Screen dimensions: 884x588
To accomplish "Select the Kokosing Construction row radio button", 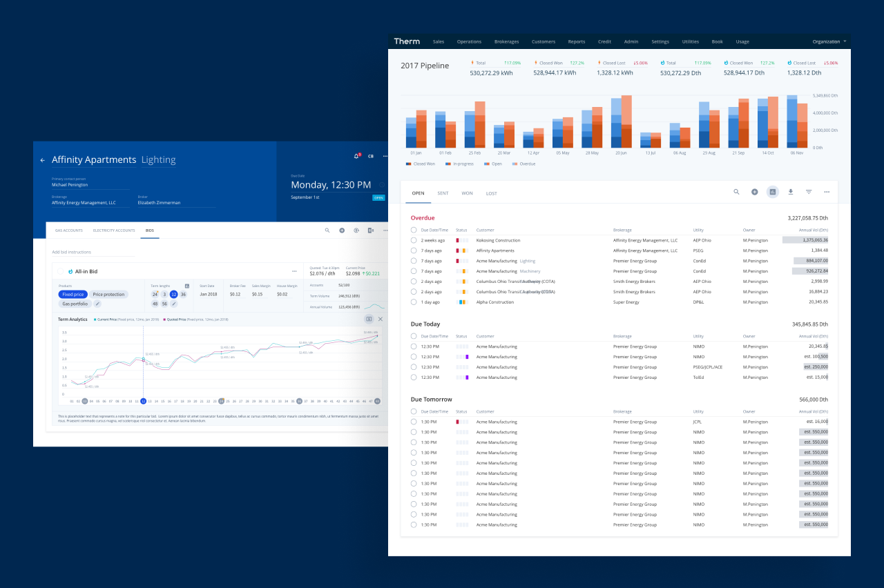I will click(x=414, y=240).
